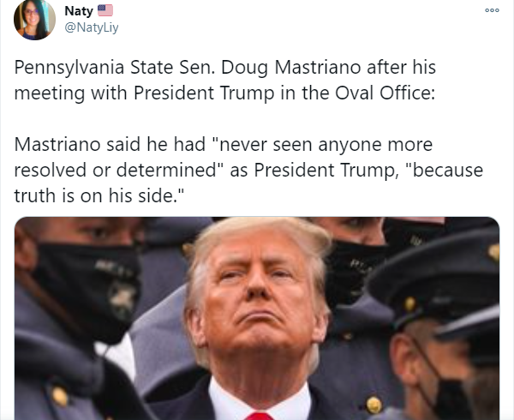Open the profile via the Naty display name
Viewport: 514px width, 420px height.
click(x=79, y=11)
